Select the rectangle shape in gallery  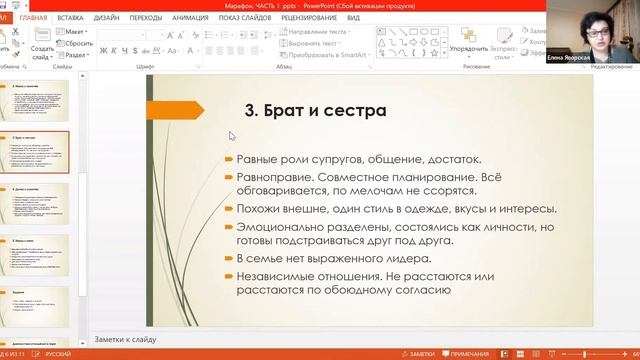[413, 31]
